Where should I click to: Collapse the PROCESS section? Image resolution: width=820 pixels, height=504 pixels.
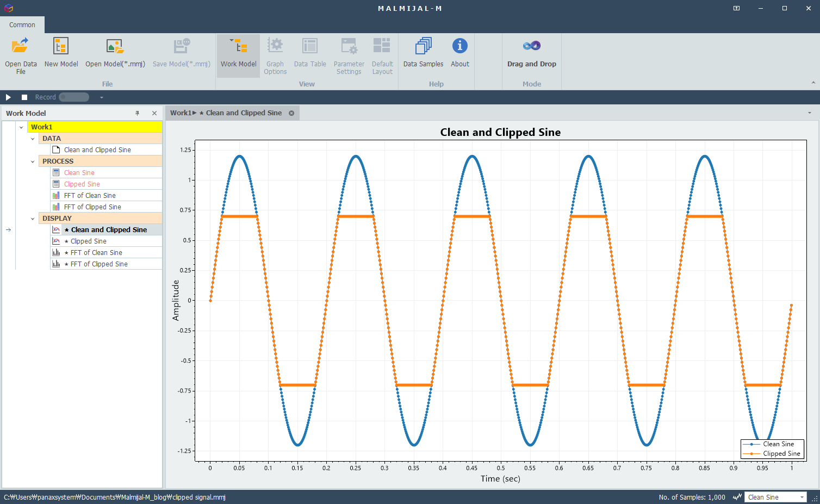pyautogui.click(x=33, y=161)
